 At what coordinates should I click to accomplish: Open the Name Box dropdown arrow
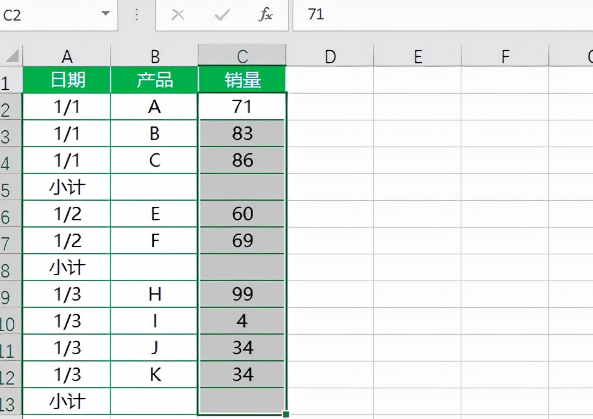click(x=106, y=14)
